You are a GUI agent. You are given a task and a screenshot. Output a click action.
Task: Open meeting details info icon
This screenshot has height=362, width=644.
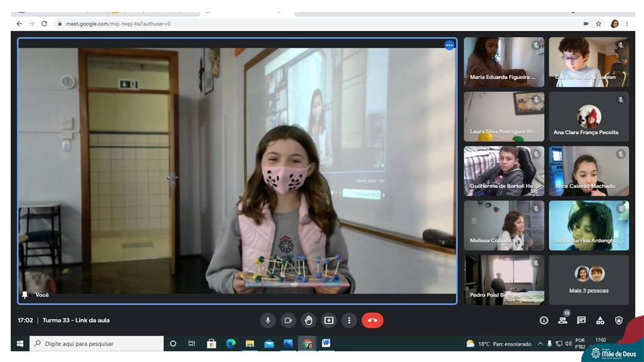[x=544, y=320]
